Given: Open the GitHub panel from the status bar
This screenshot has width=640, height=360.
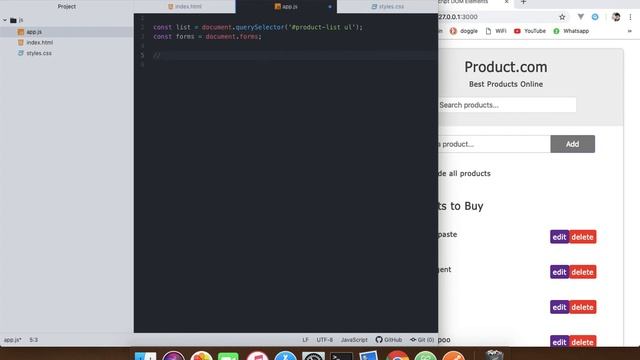Looking at the screenshot, I should click(x=389, y=340).
